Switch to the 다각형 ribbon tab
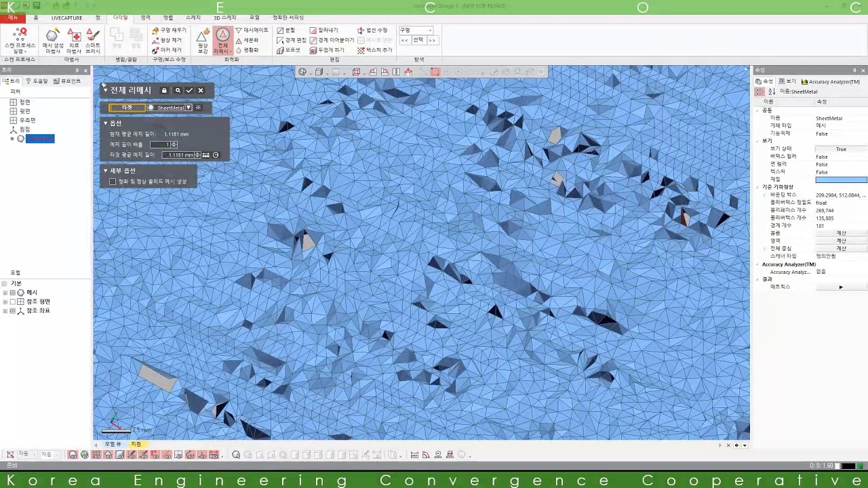This screenshot has width=868, height=488. (x=120, y=18)
